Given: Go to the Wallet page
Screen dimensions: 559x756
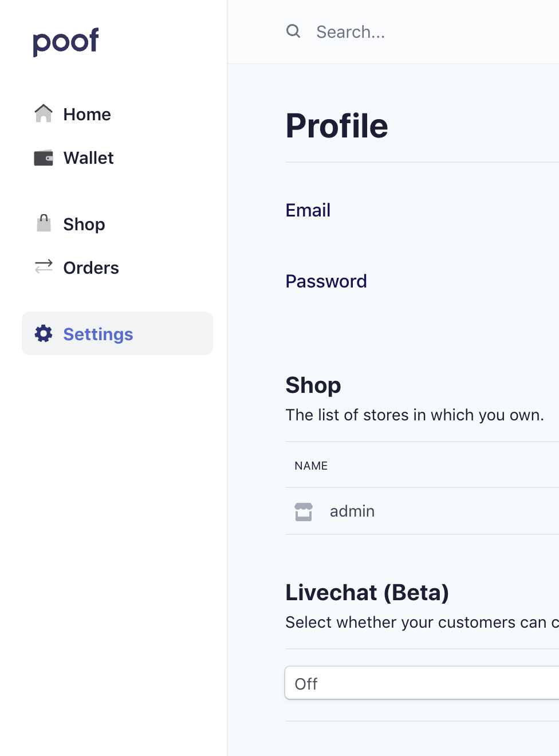Looking at the screenshot, I should (88, 158).
